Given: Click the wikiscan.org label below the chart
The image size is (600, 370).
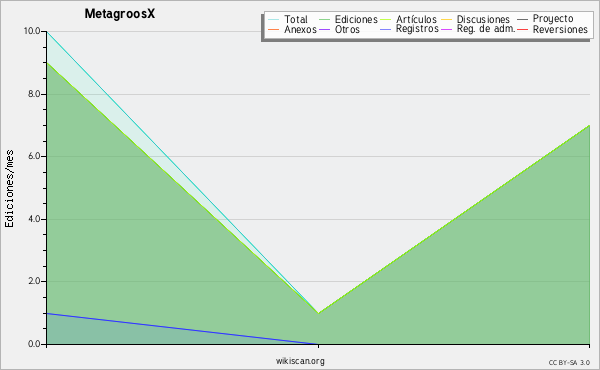Looking at the screenshot, I should coord(300,361).
